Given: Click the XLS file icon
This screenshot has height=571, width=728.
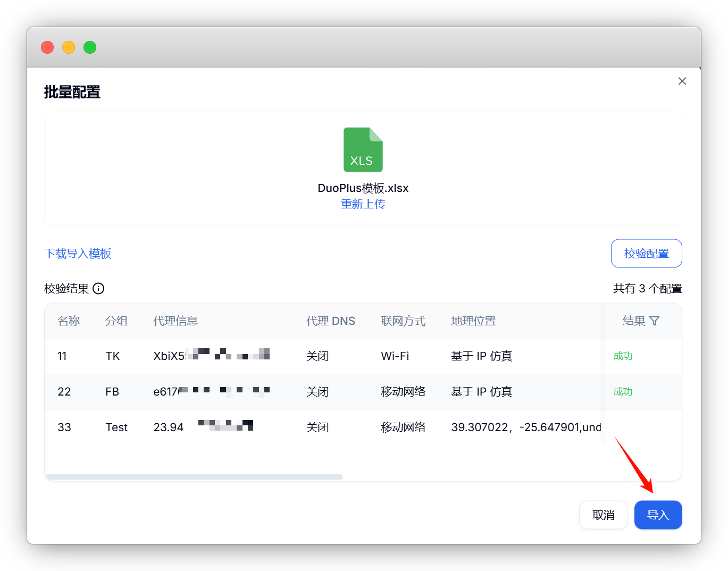Looking at the screenshot, I should point(363,149).
